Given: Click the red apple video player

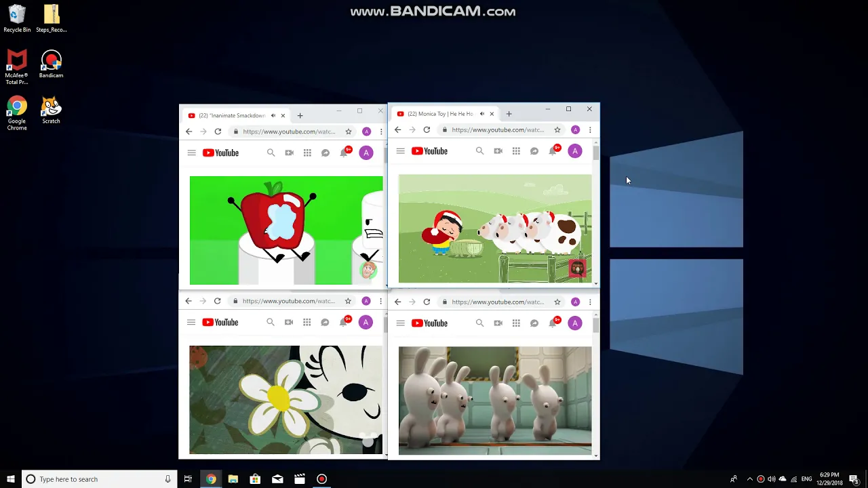Looking at the screenshot, I should 286,230.
